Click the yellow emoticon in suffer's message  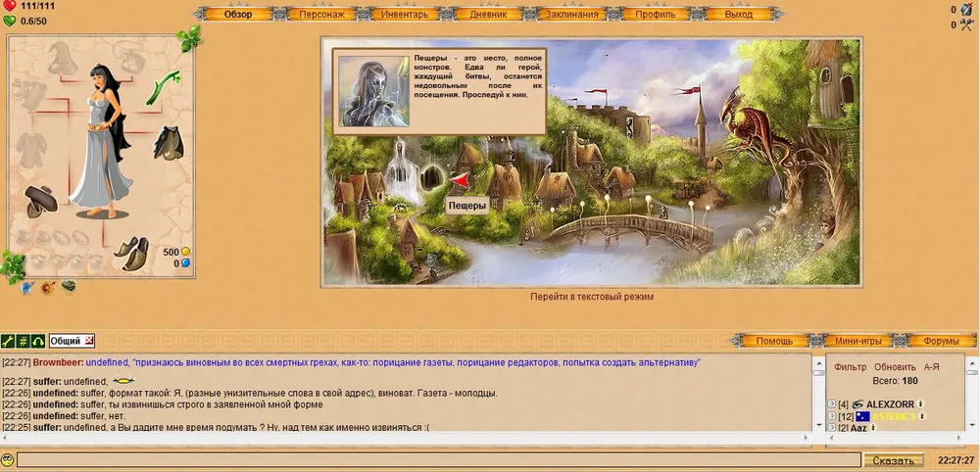123,381
